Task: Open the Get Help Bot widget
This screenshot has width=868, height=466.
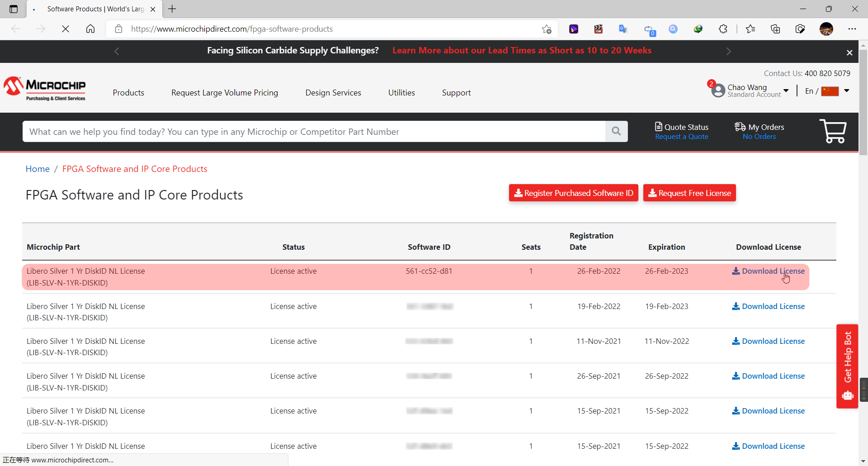Action: tap(847, 366)
